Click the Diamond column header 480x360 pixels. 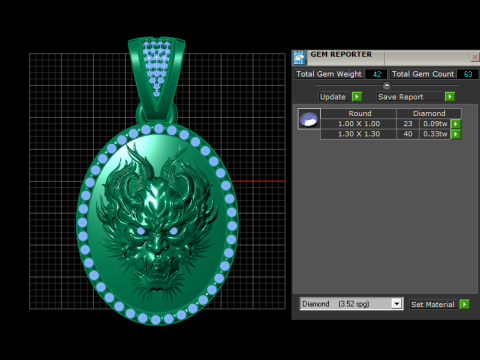[x=429, y=113]
